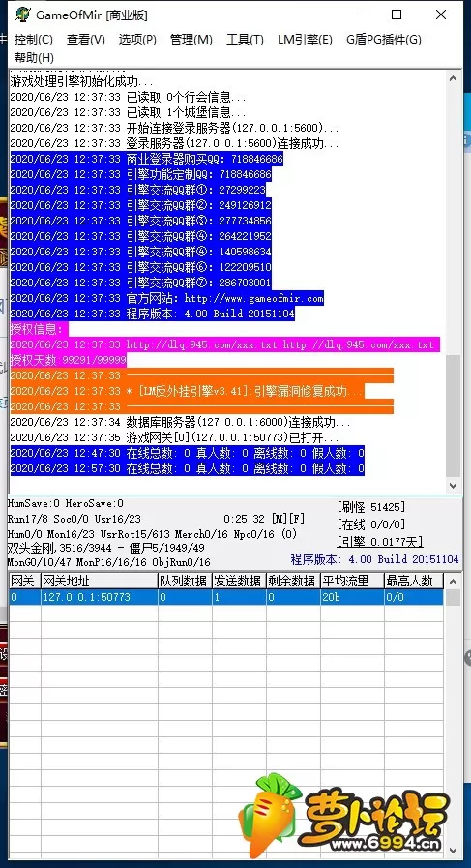This screenshot has width=471, height=868.
Task: Click the 队列数据 column header
Action: click(x=185, y=581)
